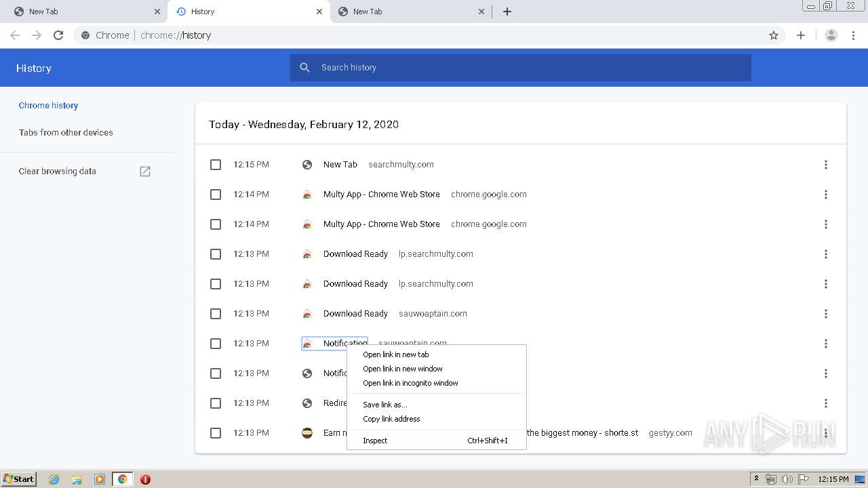Click the volume speaker tray icon

[x=787, y=479]
